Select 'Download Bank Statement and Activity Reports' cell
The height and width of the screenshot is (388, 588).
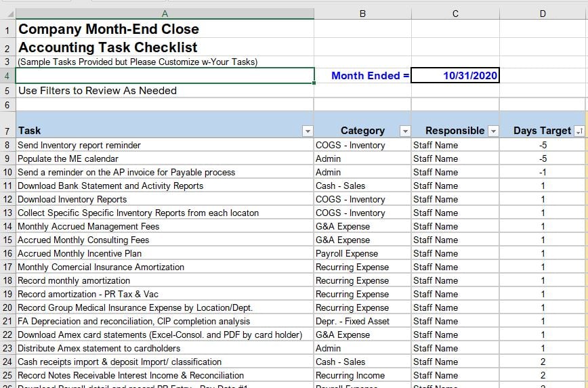(165, 186)
